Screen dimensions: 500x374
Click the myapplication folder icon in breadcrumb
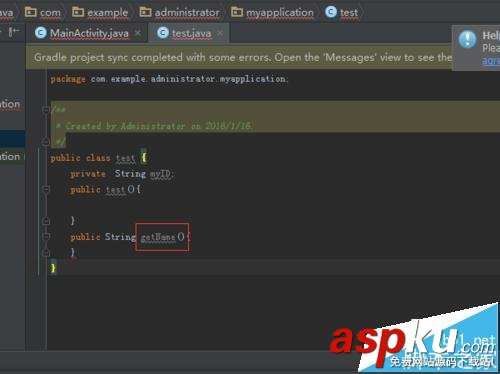[x=237, y=12]
